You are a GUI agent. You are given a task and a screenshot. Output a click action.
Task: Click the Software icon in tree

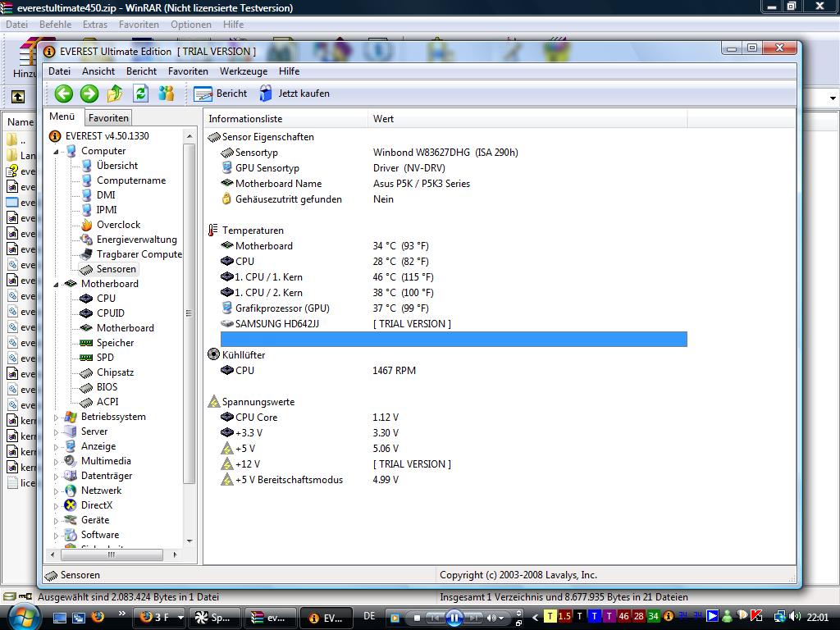71,535
